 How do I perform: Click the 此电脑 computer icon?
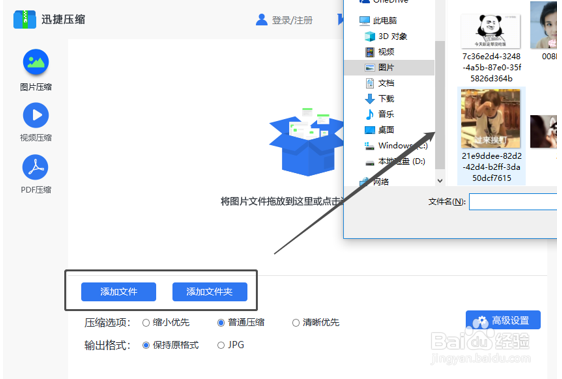(x=364, y=20)
